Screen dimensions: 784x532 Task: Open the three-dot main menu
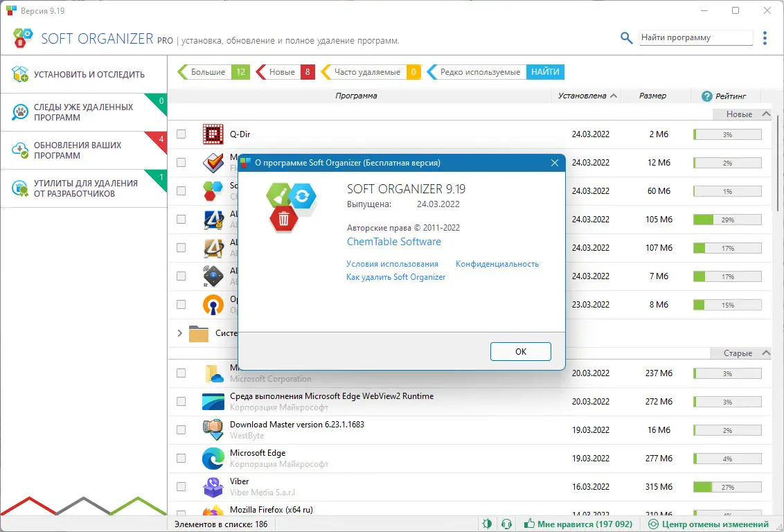point(765,38)
